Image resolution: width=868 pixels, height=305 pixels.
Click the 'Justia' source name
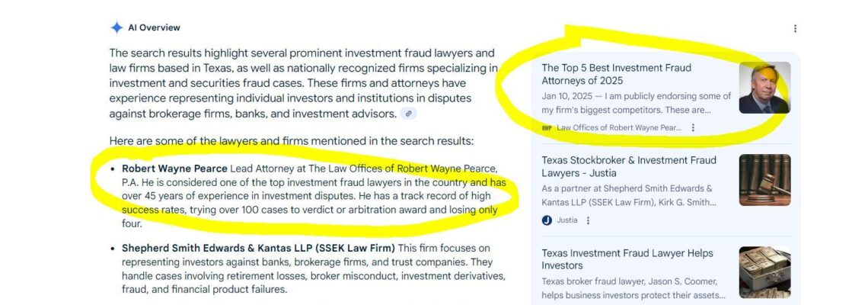point(567,220)
